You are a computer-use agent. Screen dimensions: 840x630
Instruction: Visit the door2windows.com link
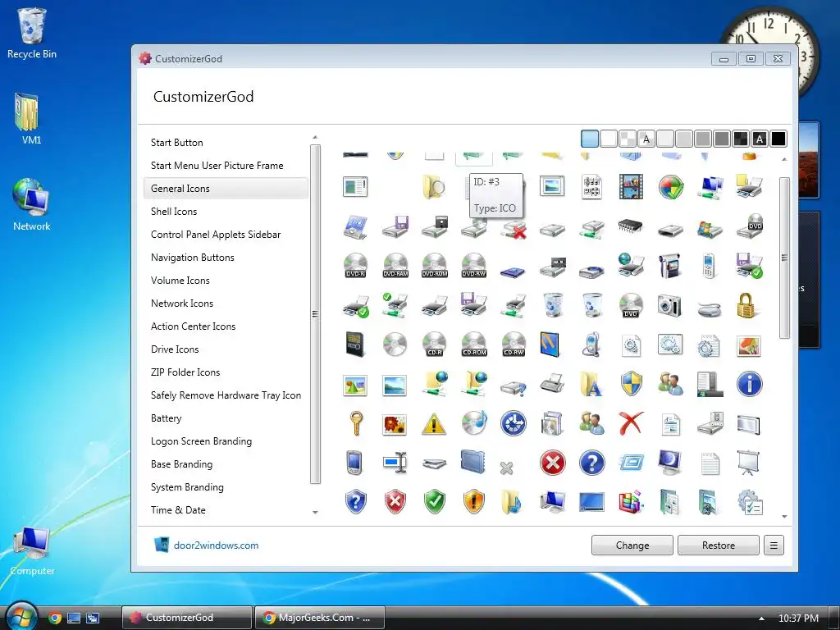tap(216, 546)
